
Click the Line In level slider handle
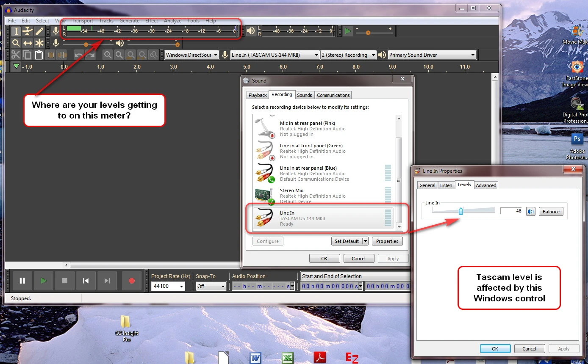pos(461,211)
